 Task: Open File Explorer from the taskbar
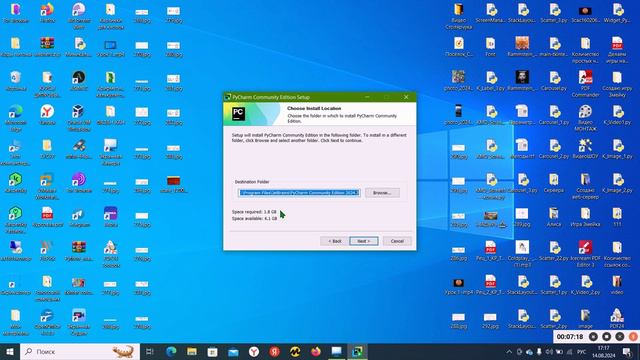[192, 351]
